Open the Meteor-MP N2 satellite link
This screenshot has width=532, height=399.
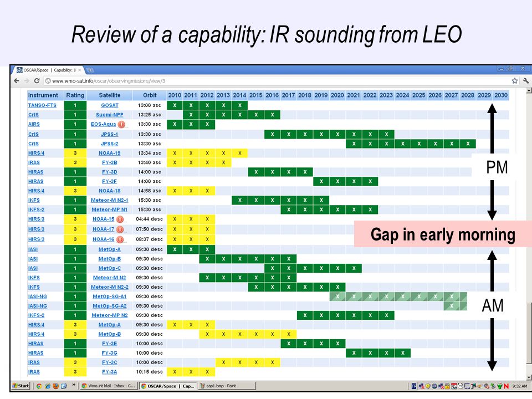coord(110,315)
